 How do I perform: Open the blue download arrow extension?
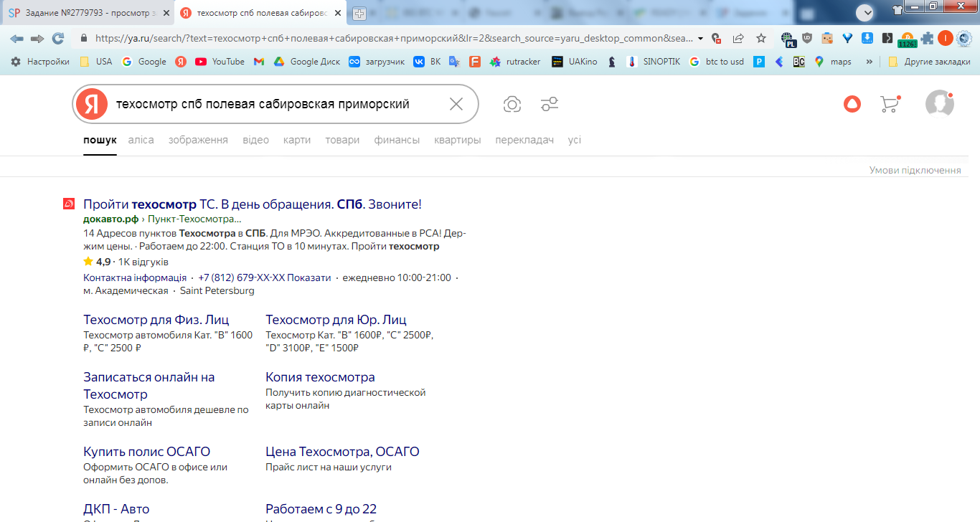pyautogui.click(x=867, y=38)
